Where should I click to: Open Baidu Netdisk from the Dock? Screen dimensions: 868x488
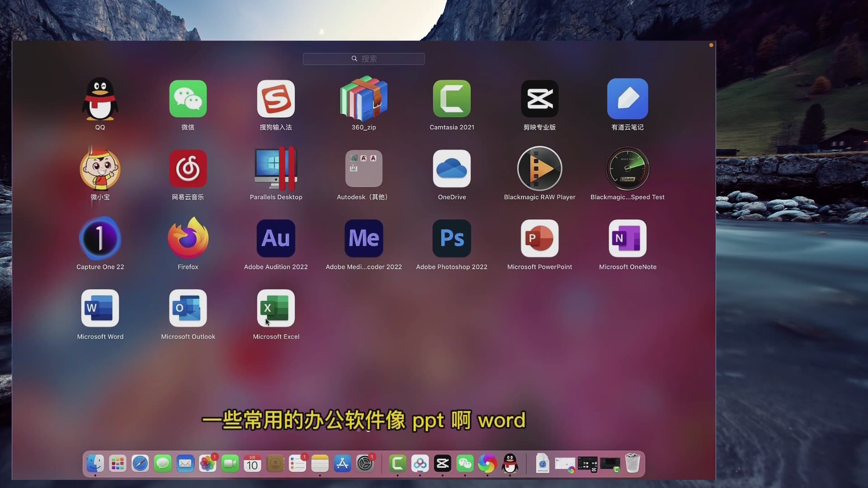[420, 464]
